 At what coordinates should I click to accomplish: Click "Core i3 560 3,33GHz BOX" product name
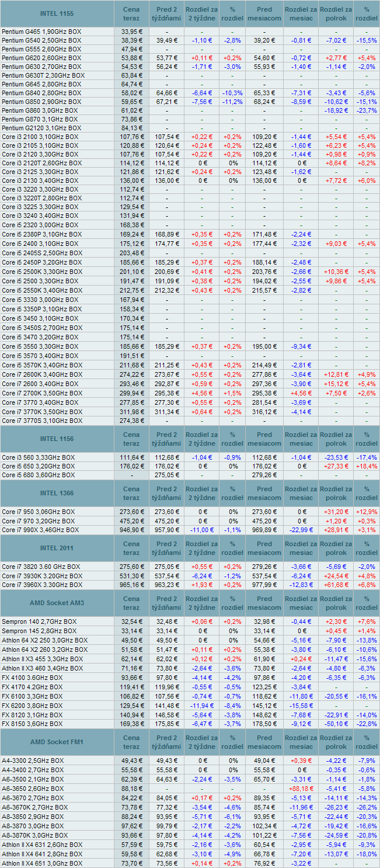(39, 457)
